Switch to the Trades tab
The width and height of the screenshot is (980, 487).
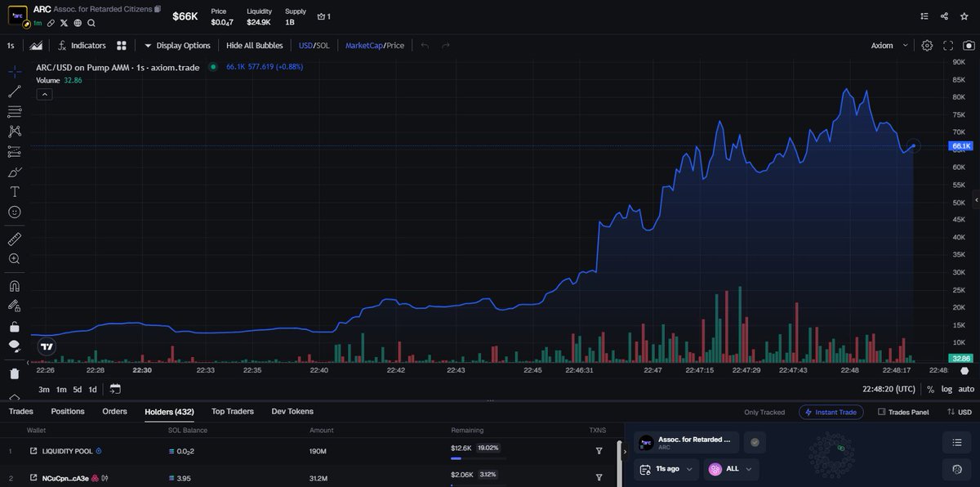coord(20,411)
